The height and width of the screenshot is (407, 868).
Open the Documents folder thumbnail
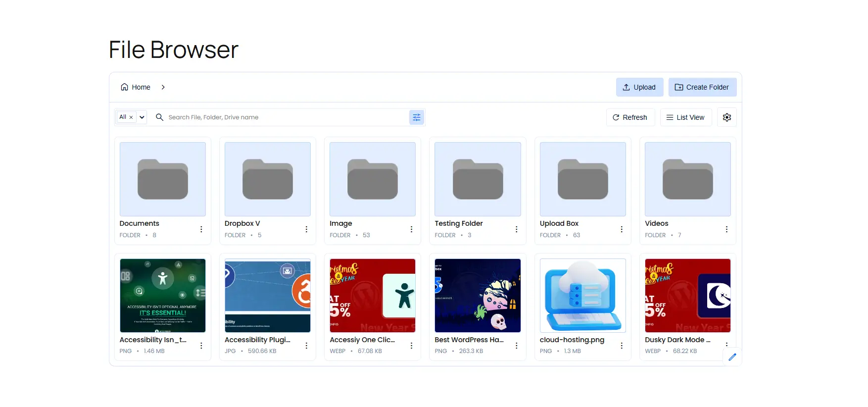coord(163,179)
